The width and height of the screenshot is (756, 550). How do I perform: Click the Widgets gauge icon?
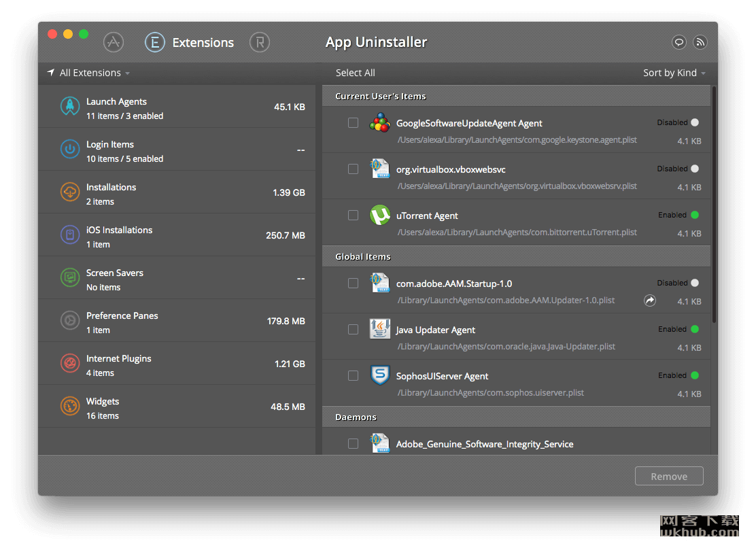pyautogui.click(x=70, y=406)
